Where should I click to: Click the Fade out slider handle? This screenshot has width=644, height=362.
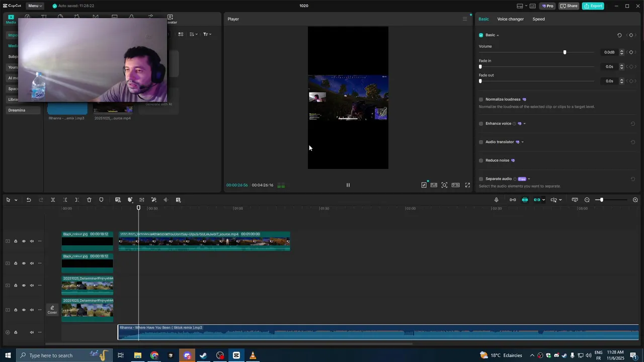tap(480, 81)
